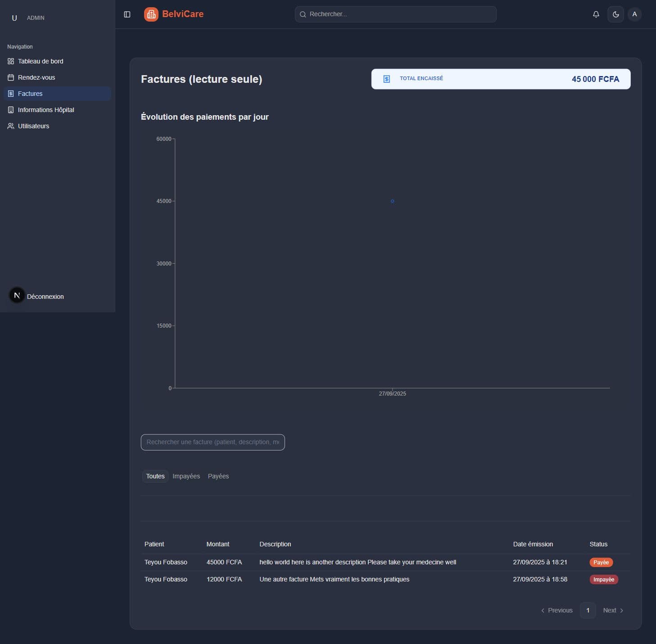The image size is (656, 644).
Task: Click the '12000 FCFA' amount cell
Action: point(224,579)
